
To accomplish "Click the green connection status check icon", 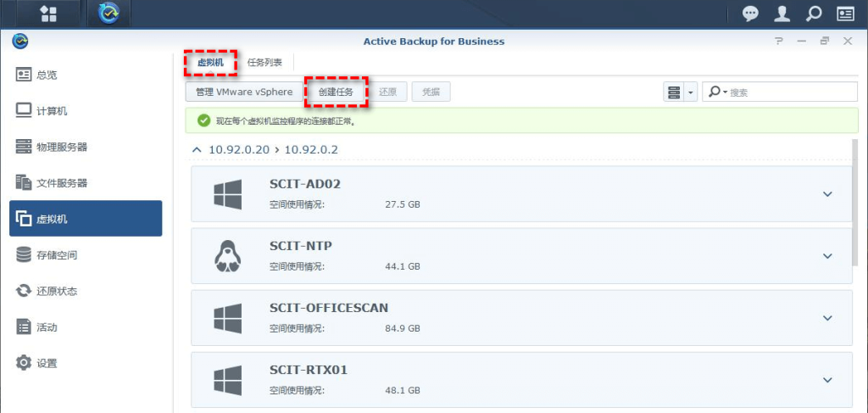I will point(203,120).
